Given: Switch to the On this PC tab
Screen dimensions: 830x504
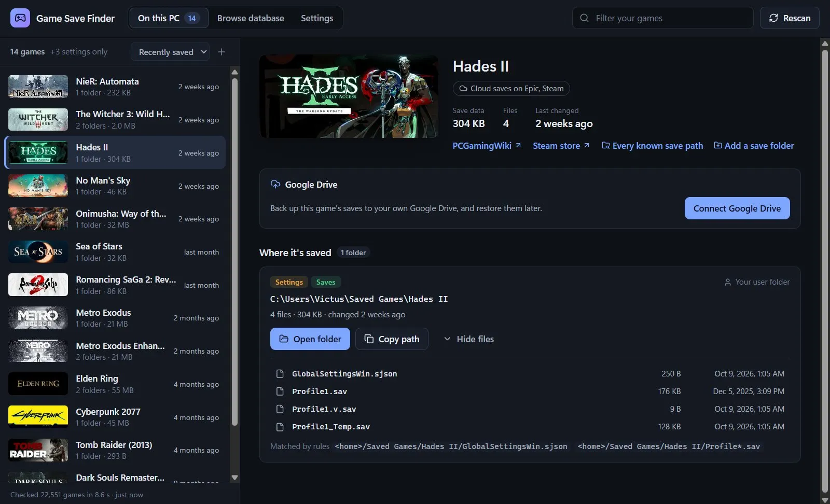Looking at the screenshot, I should pos(169,18).
